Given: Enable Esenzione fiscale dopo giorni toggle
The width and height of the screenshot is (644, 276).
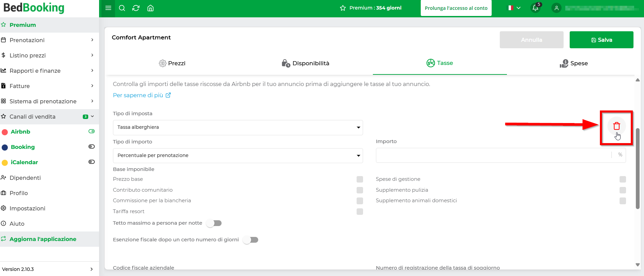Looking at the screenshot, I should (x=251, y=240).
